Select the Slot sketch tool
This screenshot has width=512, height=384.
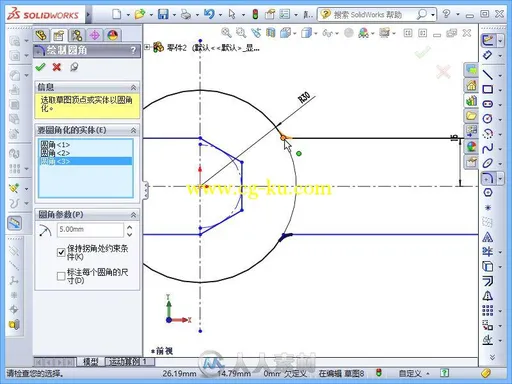[x=488, y=104]
